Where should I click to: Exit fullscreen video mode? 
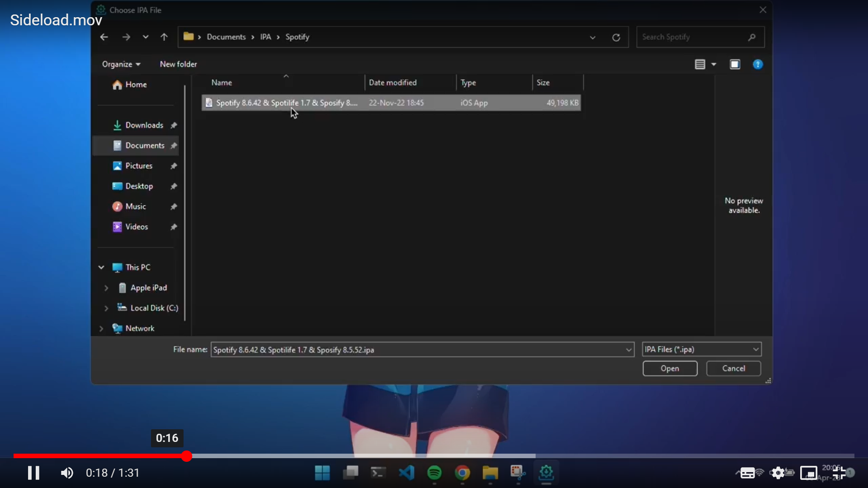point(839,473)
